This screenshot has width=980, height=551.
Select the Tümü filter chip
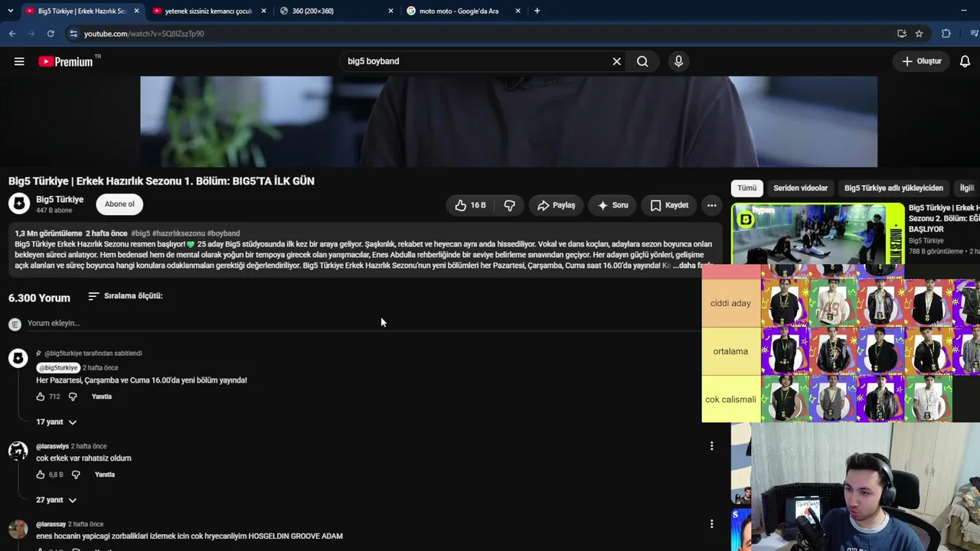click(x=747, y=187)
